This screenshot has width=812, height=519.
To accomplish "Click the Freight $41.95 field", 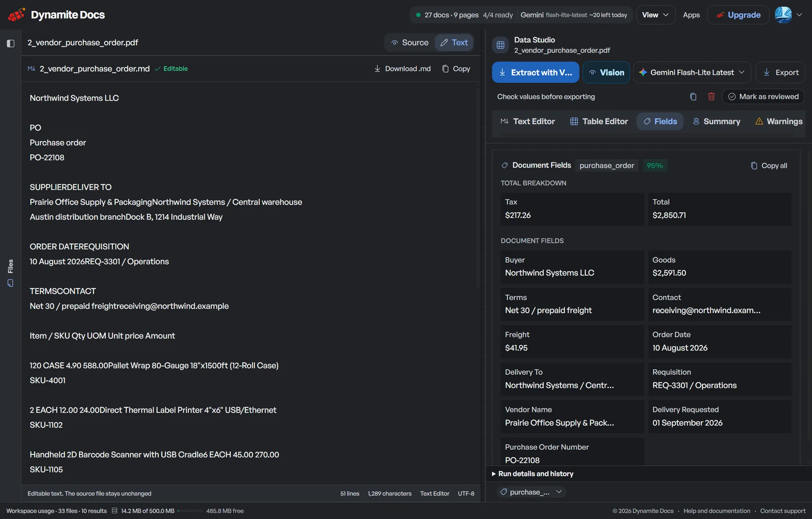I will pos(572,341).
